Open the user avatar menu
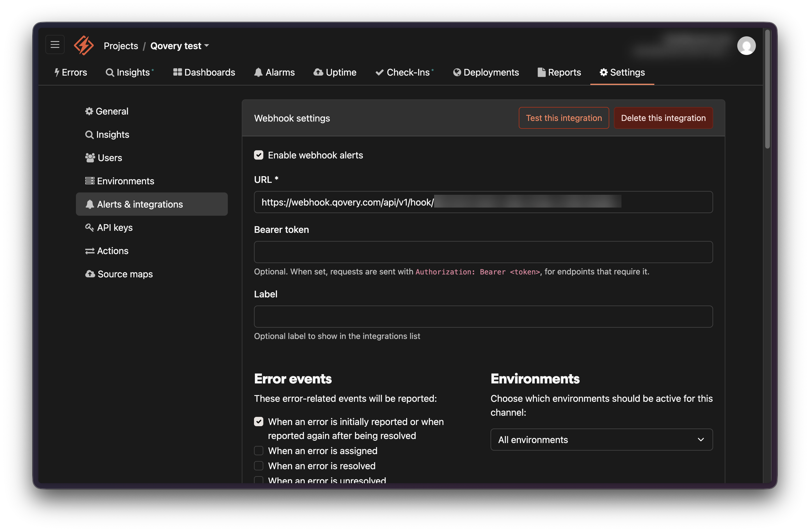810x532 pixels. [746, 46]
